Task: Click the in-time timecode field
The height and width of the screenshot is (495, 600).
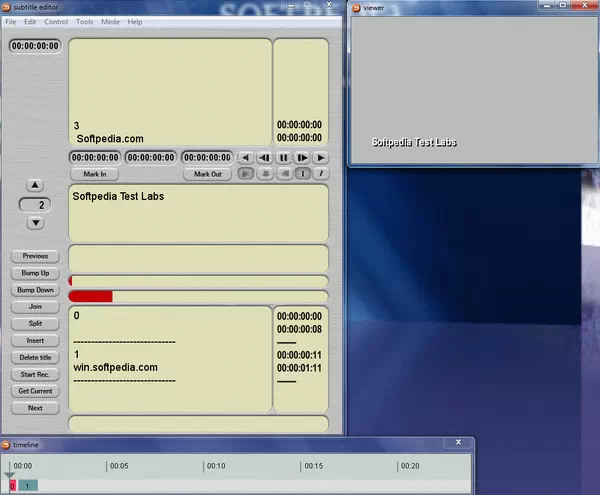Action: pyautogui.click(x=95, y=158)
